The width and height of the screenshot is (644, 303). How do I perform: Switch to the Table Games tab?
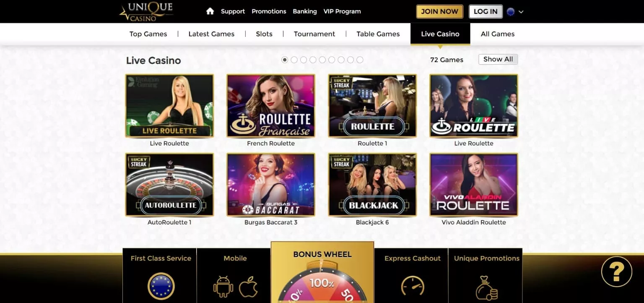click(x=378, y=34)
